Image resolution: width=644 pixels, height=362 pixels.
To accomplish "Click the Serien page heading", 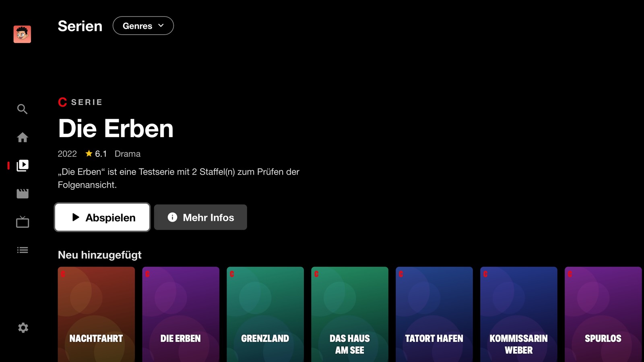I will click(80, 26).
